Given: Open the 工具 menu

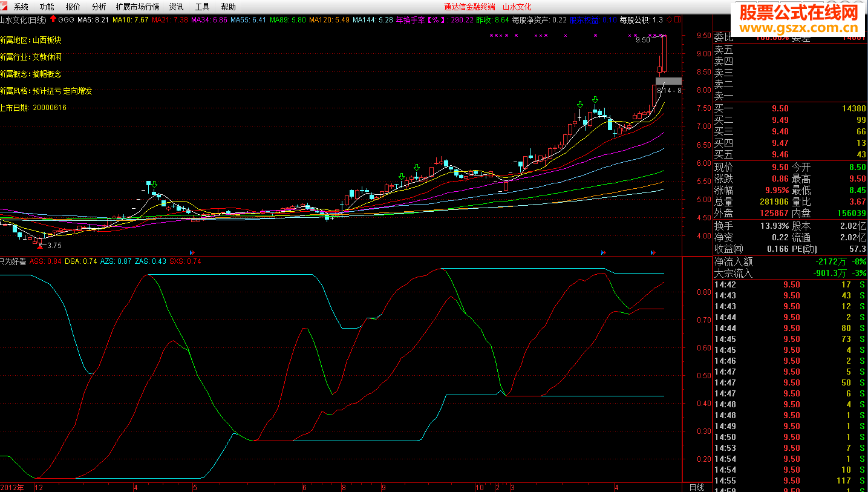Looking at the screenshot, I should coord(202,7).
